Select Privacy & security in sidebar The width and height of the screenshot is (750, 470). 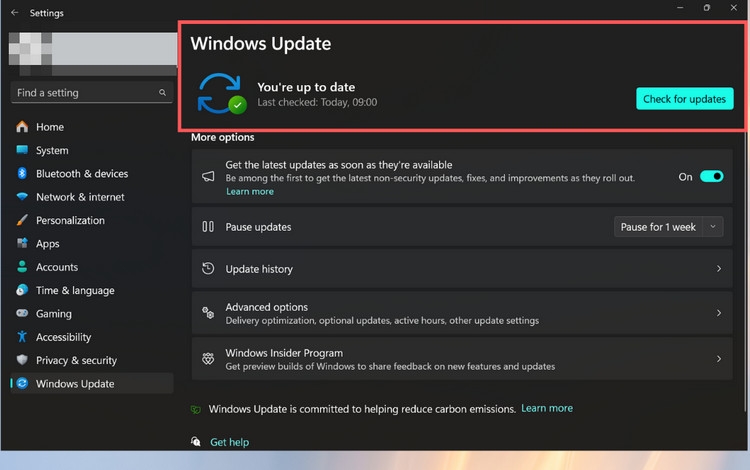pos(76,360)
